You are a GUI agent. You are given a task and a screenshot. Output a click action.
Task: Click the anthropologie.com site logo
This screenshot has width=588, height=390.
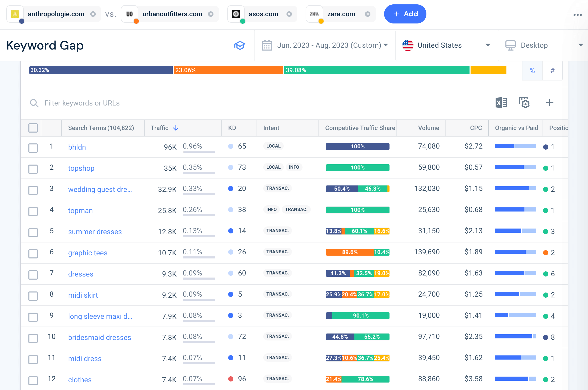[15, 14]
